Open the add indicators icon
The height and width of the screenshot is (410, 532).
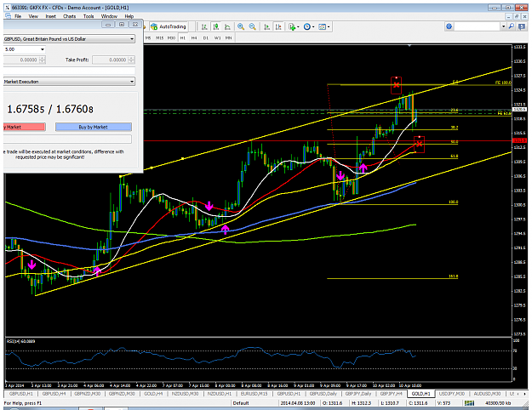[x=292, y=26]
